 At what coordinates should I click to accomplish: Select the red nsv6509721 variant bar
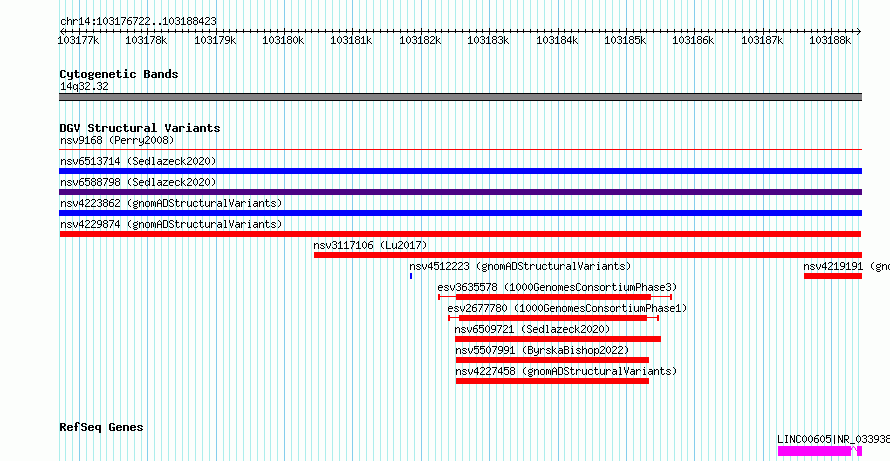(x=558, y=339)
